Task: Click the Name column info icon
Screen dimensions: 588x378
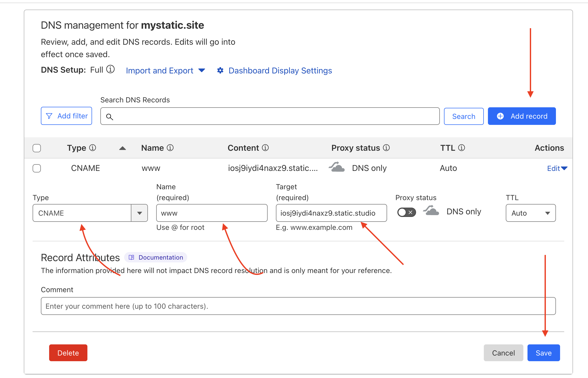Action: click(x=170, y=148)
